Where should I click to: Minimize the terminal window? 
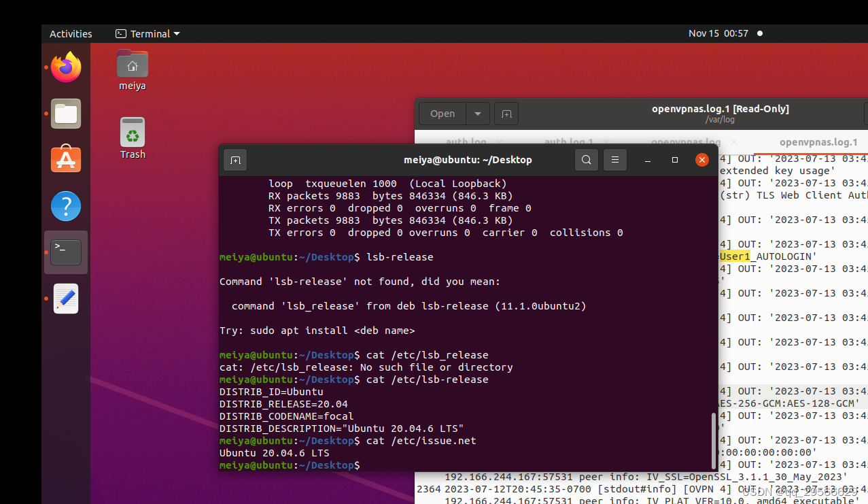tap(648, 160)
